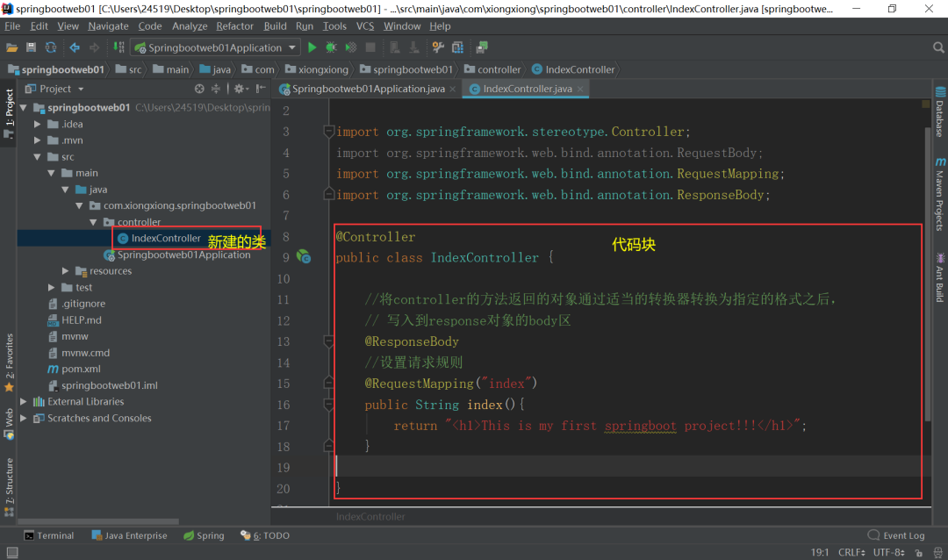Toggle the 1: Project side tab
The height and width of the screenshot is (560, 948).
(x=9, y=113)
